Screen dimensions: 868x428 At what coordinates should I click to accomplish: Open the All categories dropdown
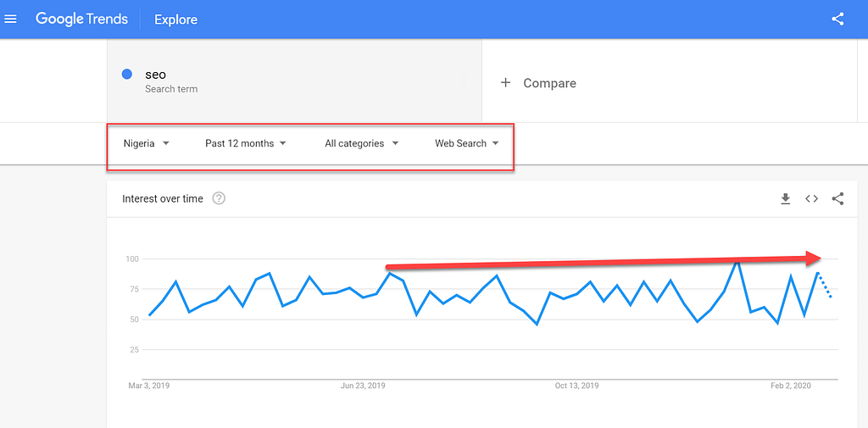(x=361, y=143)
